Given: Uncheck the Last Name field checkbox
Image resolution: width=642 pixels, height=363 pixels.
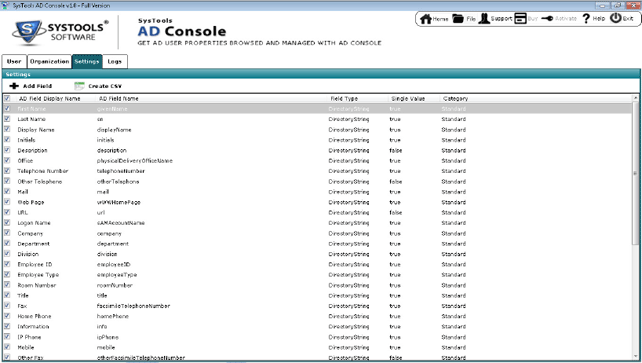Looking at the screenshot, I should (7, 119).
